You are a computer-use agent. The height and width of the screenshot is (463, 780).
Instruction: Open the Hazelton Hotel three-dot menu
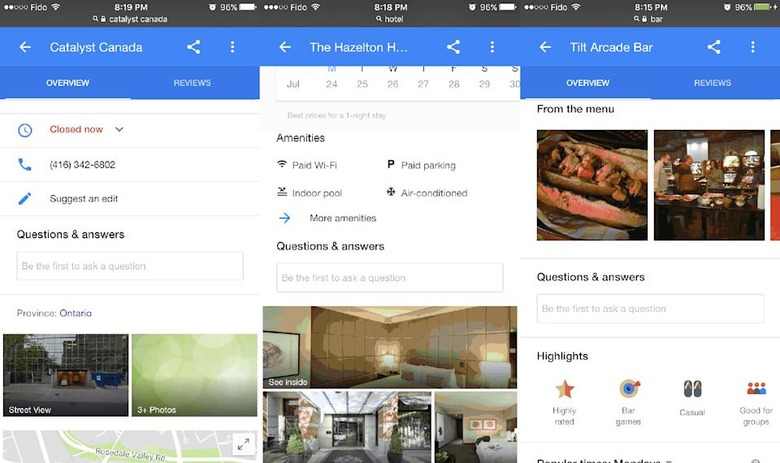[492, 47]
